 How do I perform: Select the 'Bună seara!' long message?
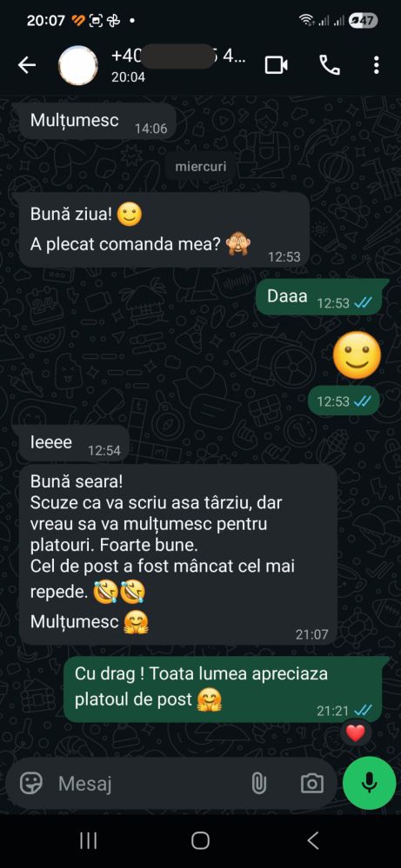pos(177,554)
